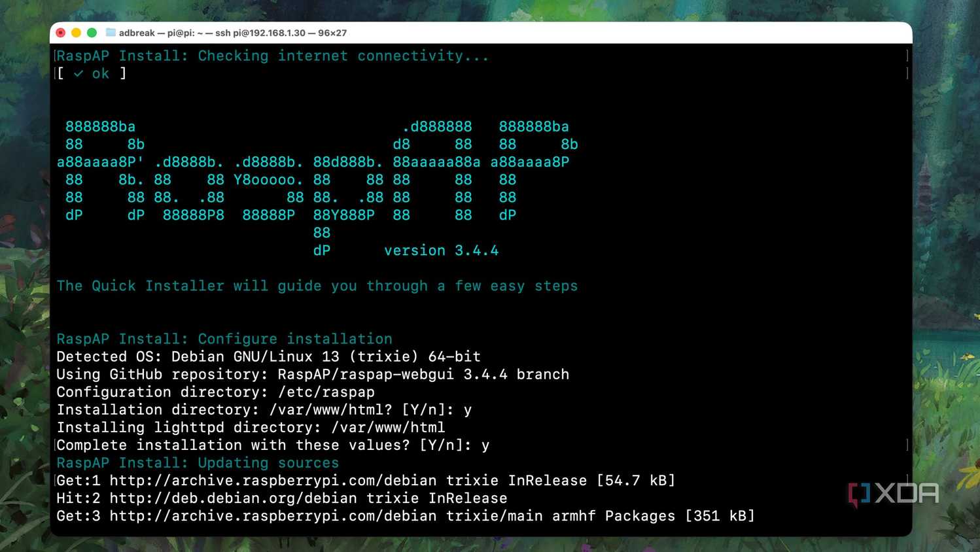980x552 pixels.
Task: Click the Hit:2 deb.debian.org URL
Action: coord(233,498)
